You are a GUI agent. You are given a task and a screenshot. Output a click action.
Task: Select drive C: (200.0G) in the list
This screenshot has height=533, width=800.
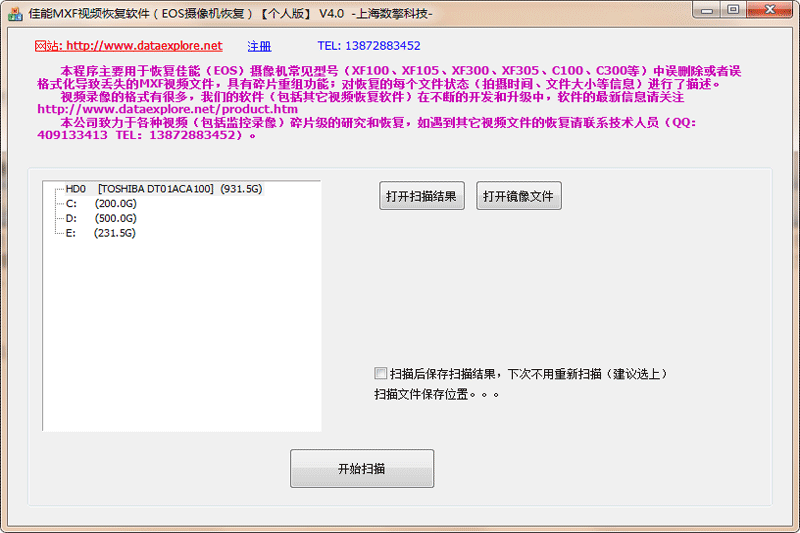[x=101, y=203]
